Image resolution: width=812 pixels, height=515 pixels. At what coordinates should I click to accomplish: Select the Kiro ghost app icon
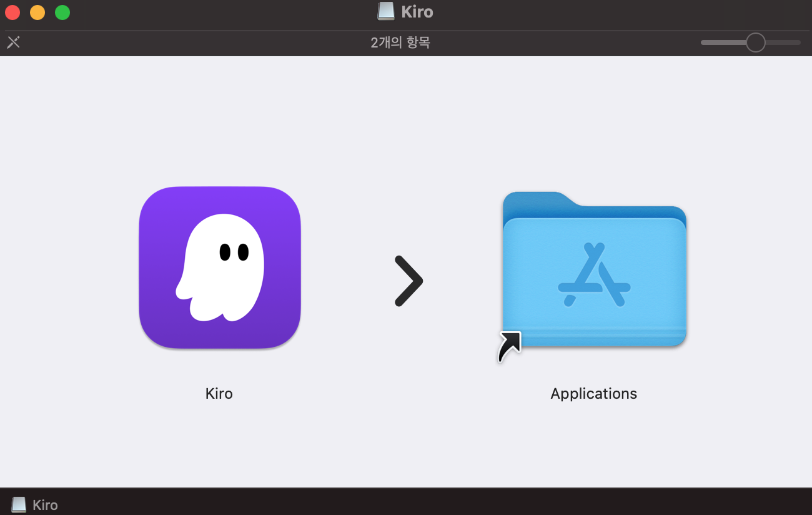[220, 267]
